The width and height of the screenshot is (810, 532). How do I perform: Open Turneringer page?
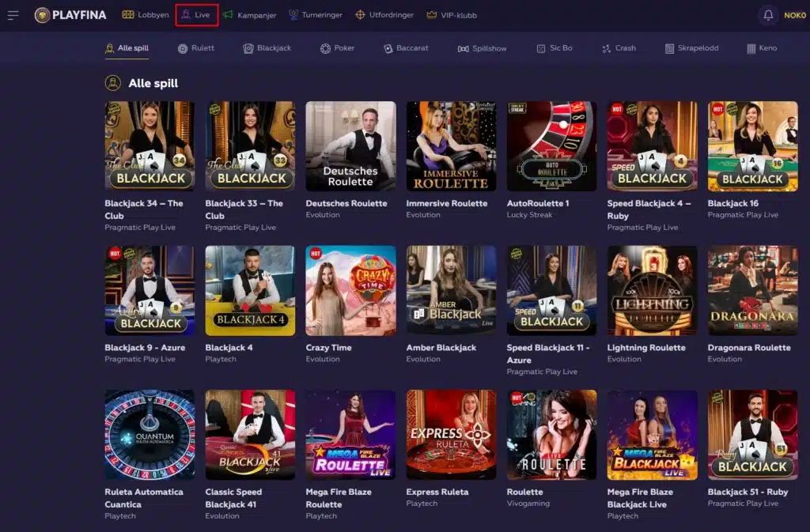pyautogui.click(x=315, y=15)
